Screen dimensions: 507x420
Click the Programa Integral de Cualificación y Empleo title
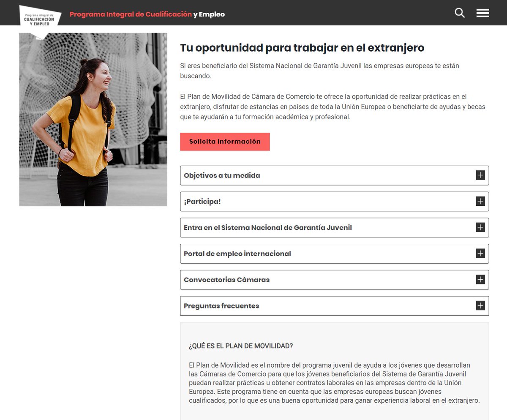pyautogui.click(x=147, y=14)
